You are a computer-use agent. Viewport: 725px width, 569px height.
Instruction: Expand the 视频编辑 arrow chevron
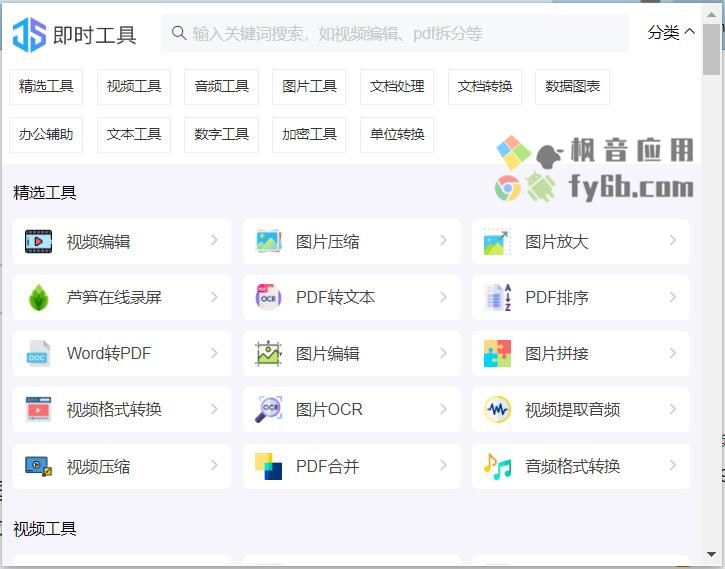click(214, 240)
